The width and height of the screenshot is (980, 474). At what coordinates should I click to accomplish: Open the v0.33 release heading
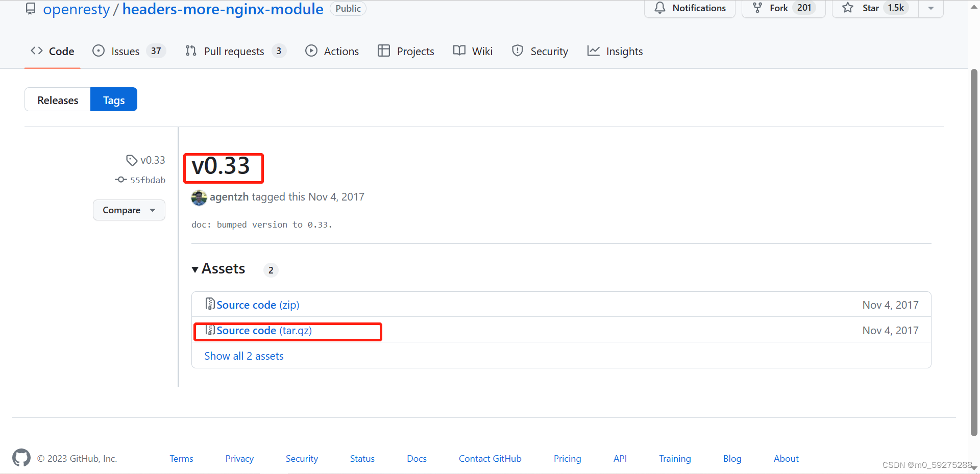(x=221, y=166)
